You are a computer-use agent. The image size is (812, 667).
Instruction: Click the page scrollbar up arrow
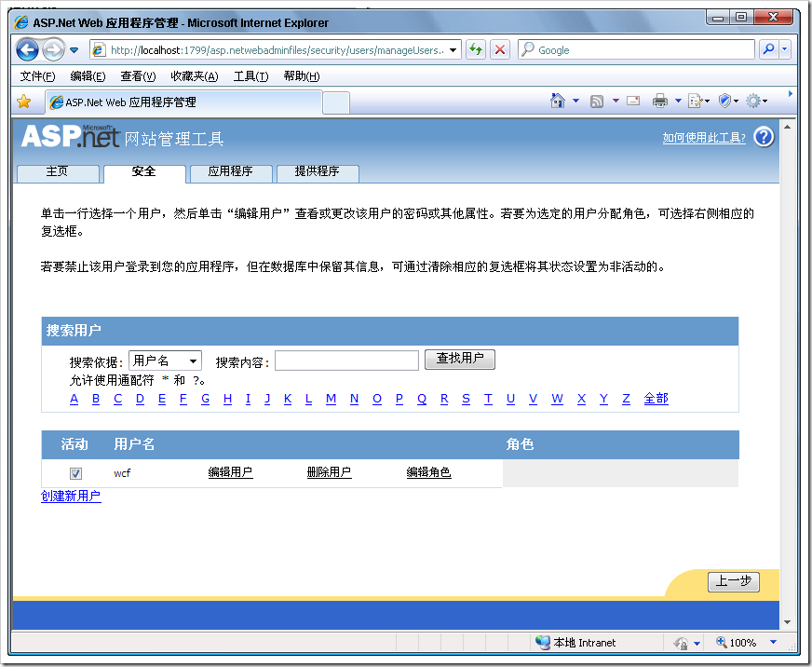pos(787,127)
